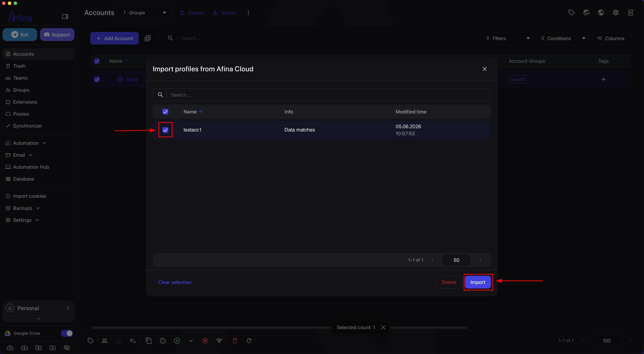The image size is (644, 354).
Task: Click the playlist-play icon in bottom toolbar
Action: (x=133, y=340)
